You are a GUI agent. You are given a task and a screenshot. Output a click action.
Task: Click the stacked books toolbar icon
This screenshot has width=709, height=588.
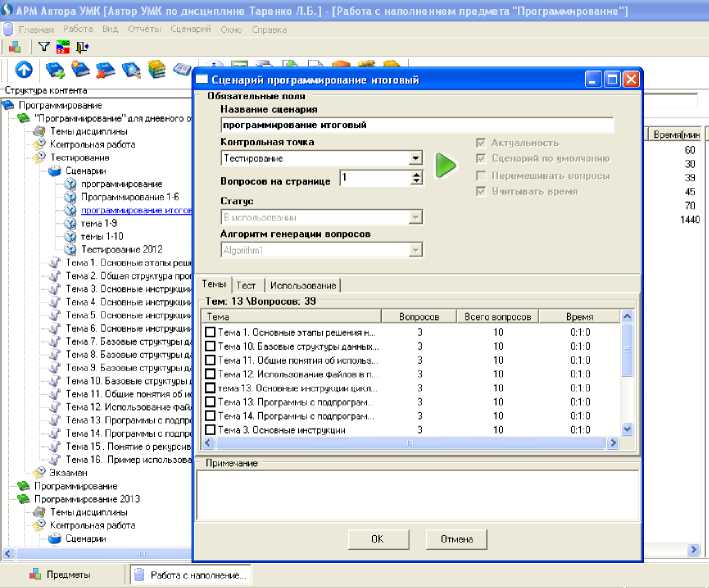[x=157, y=70]
